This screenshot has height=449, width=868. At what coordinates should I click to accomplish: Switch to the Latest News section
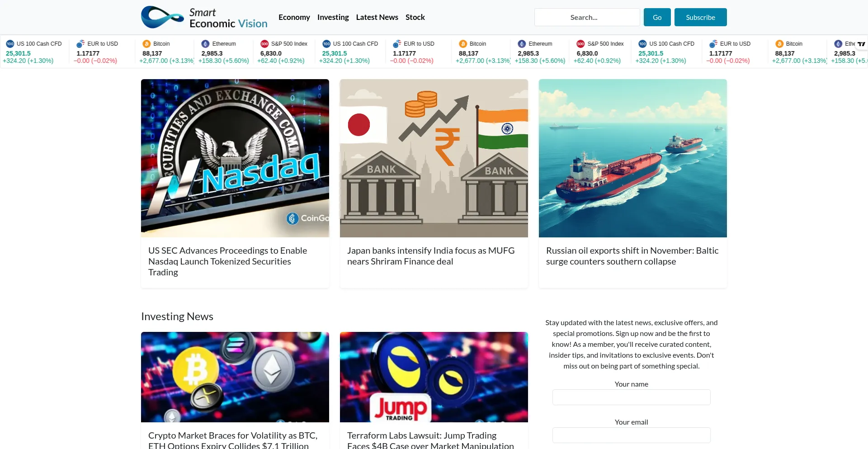[x=377, y=17]
